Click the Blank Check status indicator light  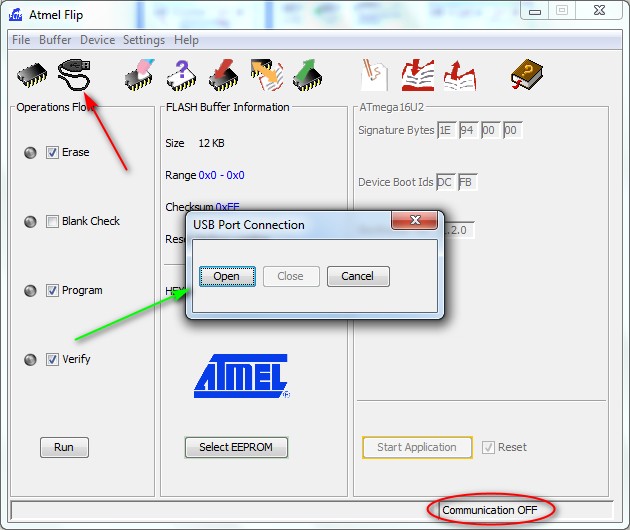click(30, 221)
